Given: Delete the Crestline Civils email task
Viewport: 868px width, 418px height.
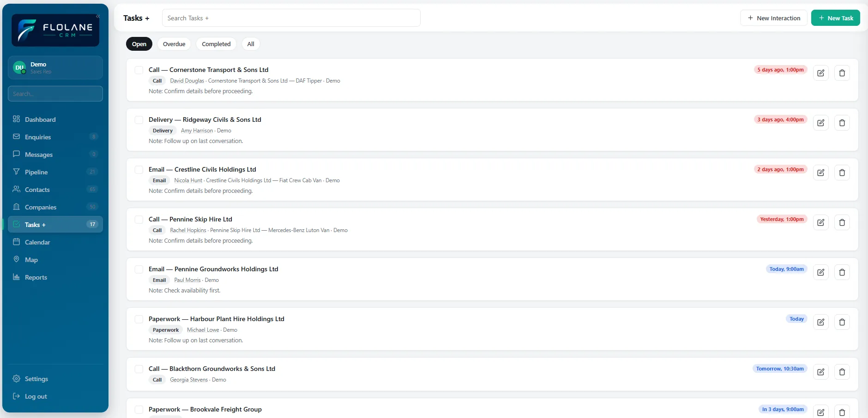Looking at the screenshot, I should [x=842, y=173].
